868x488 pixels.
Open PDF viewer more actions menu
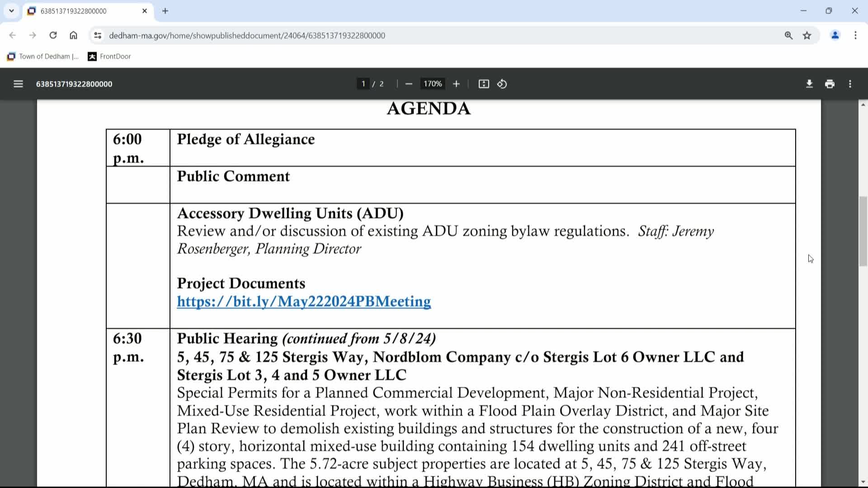click(850, 84)
